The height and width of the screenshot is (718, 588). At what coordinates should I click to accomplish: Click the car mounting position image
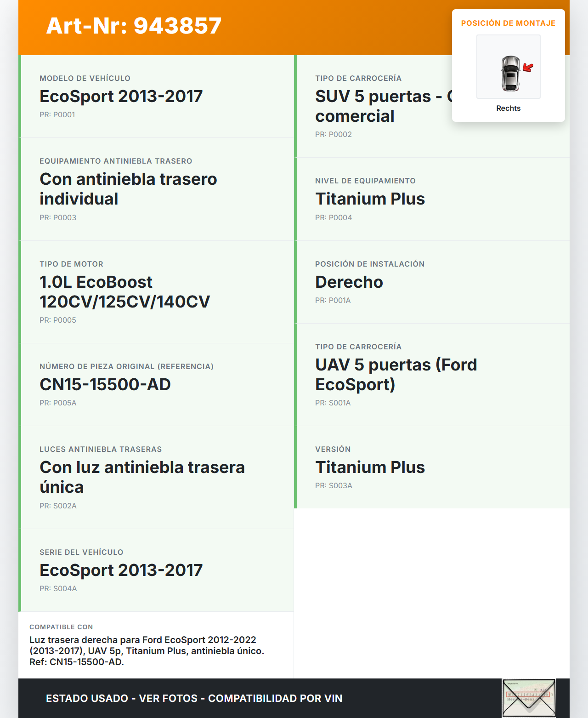click(509, 67)
